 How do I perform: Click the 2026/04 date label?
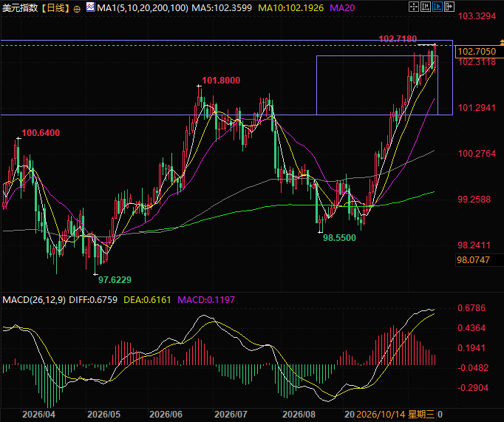[x=38, y=415]
